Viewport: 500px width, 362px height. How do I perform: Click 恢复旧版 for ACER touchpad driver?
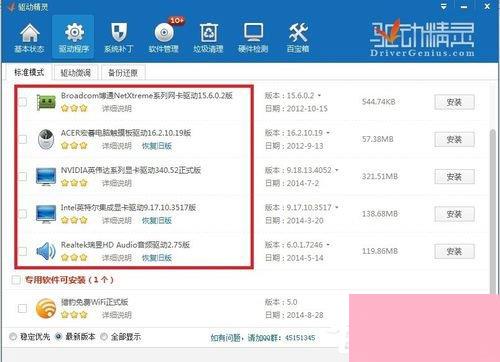click(x=157, y=146)
